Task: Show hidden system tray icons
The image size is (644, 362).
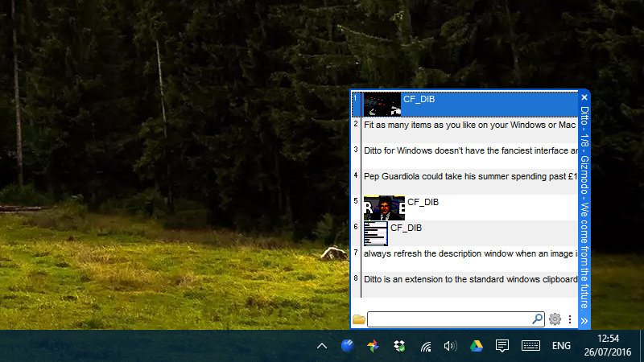Action: [322, 346]
